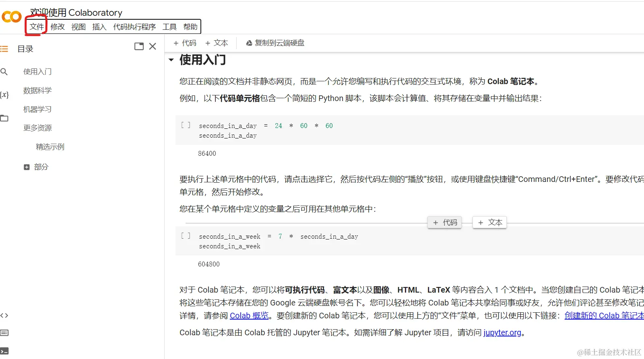Insert code cell via inline + 代码 button

(445, 223)
